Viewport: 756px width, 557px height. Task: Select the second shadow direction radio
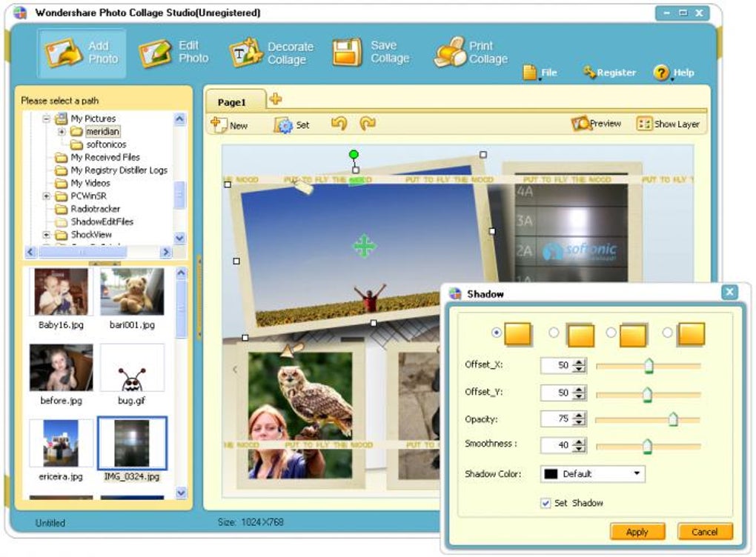coord(554,333)
